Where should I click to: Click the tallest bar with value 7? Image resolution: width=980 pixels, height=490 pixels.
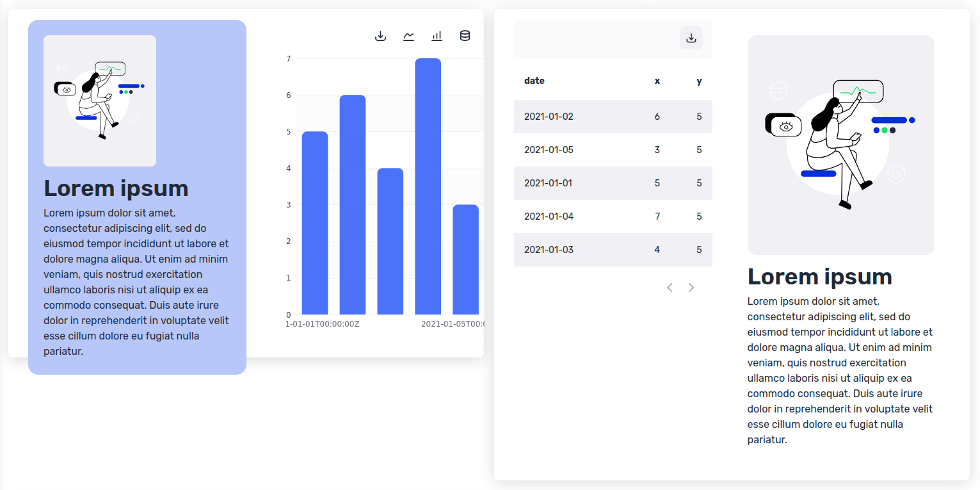point(428,186)
